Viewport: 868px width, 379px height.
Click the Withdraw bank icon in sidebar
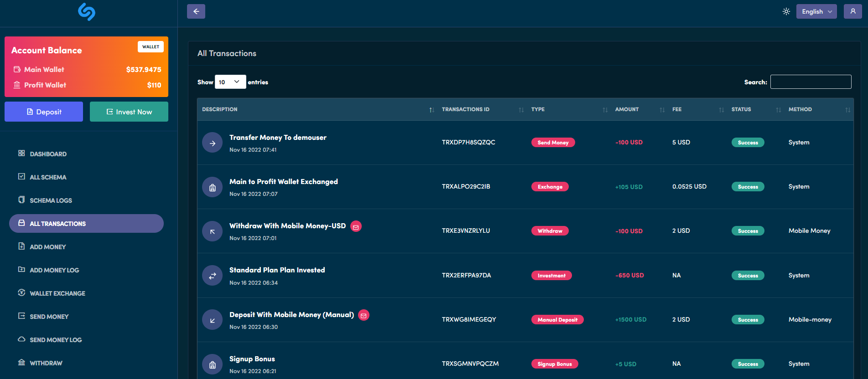point(21,363)
